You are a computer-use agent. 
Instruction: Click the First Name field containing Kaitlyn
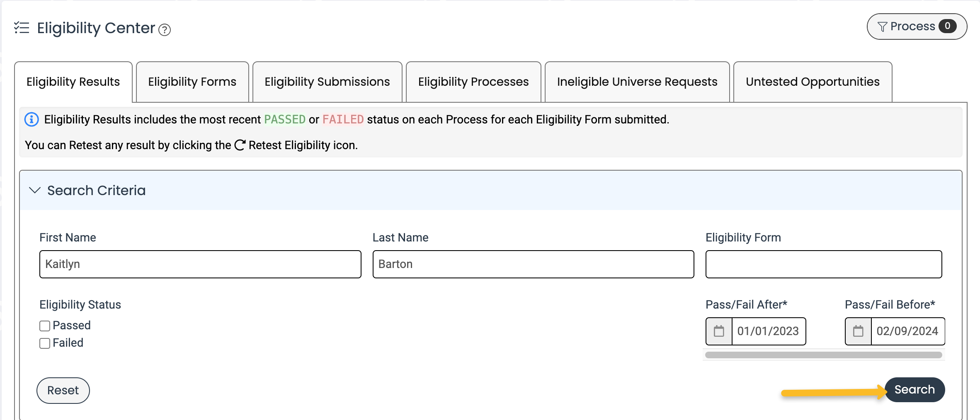[200, 264]
